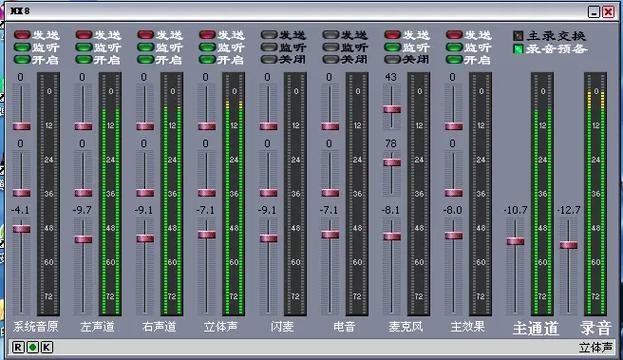Click the R button in the bottom bar
The image size is (623, 360).
tap(18, 348)
